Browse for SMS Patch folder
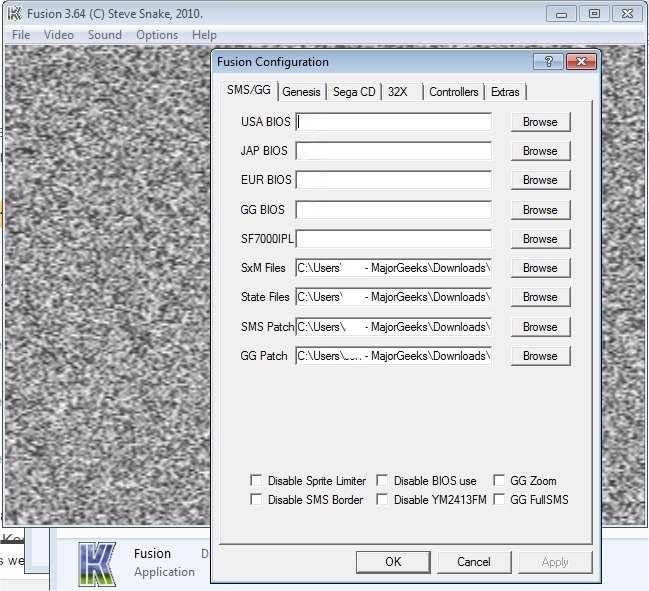This screenshot has height=591, width=649. pos(540,327)
